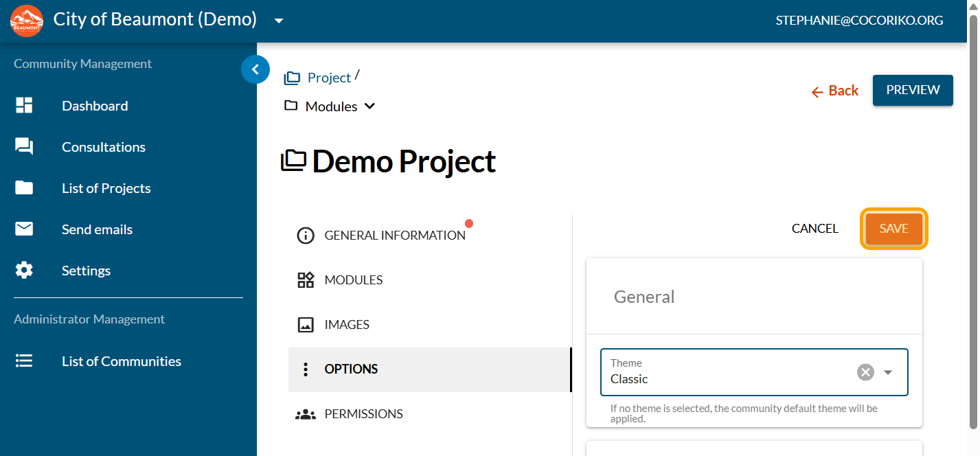This screenshot has width=980, height=456.
Task: Open the Theme dropdown arrow
Action: coord(888,372)
